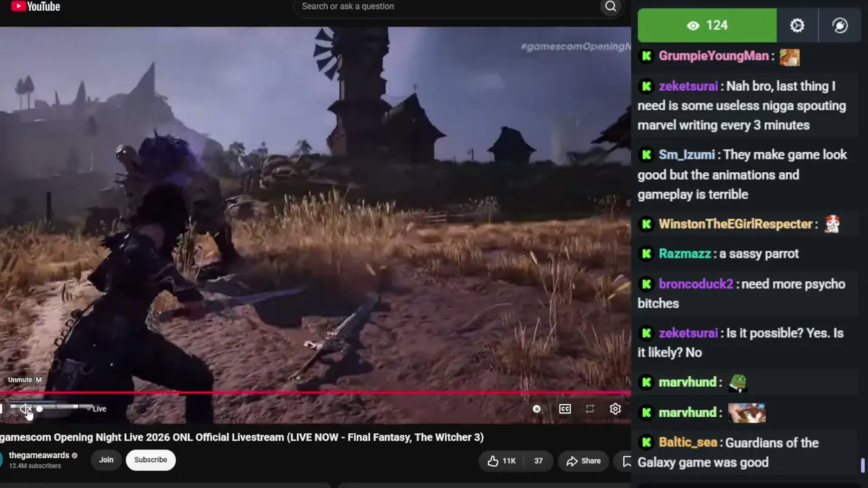
Task: Click the green 124 viewers button
Action: pyautogui.click(x=707, y=25)
